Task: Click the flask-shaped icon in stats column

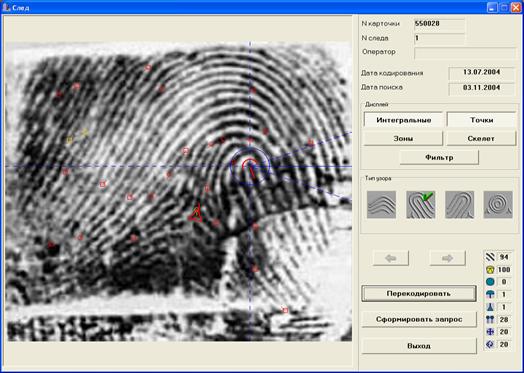Action: tap(490, 307)
